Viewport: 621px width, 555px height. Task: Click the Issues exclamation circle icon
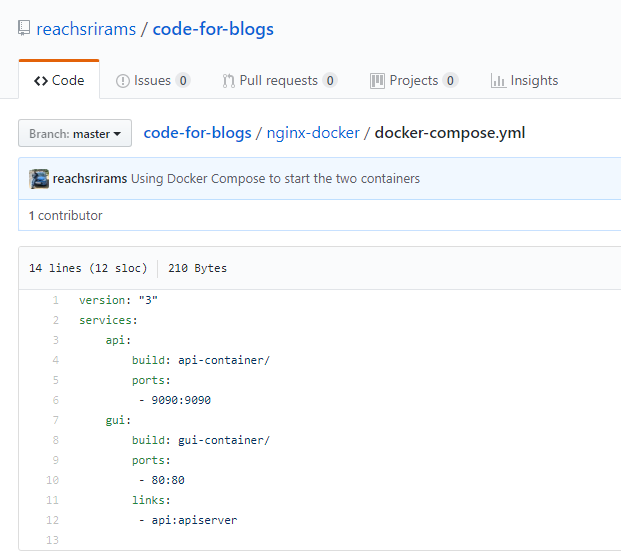pyautogui.click(x=123, y=81)
